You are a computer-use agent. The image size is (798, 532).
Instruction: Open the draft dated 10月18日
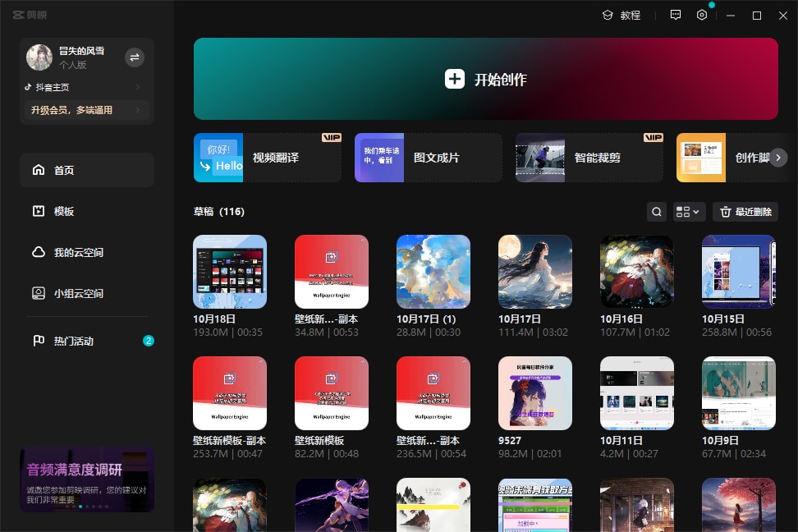pos(230,271)
